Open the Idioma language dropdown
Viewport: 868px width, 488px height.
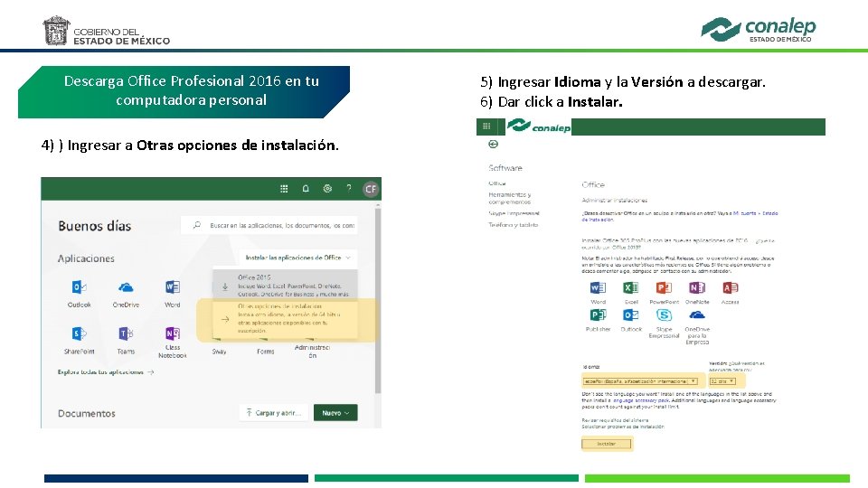(x=640, y=381)
